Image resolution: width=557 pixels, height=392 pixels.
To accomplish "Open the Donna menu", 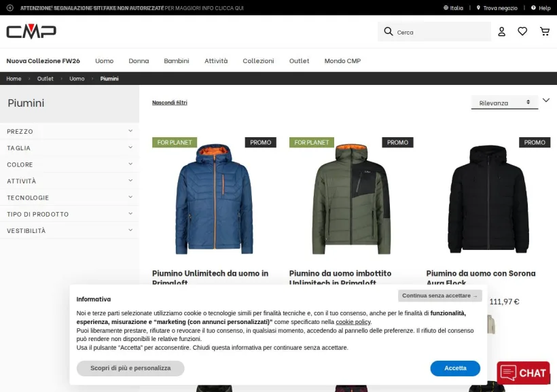I will pyautogui.click(x=139, y=60).
